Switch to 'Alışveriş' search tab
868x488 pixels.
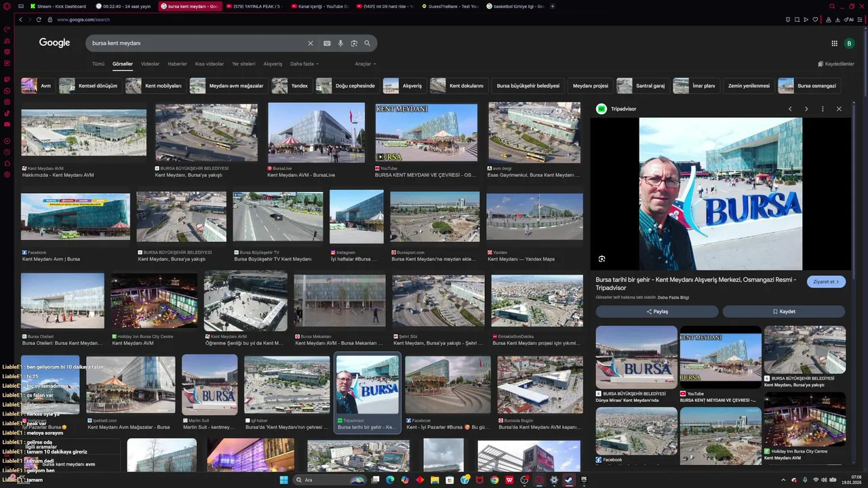[273, 64]
